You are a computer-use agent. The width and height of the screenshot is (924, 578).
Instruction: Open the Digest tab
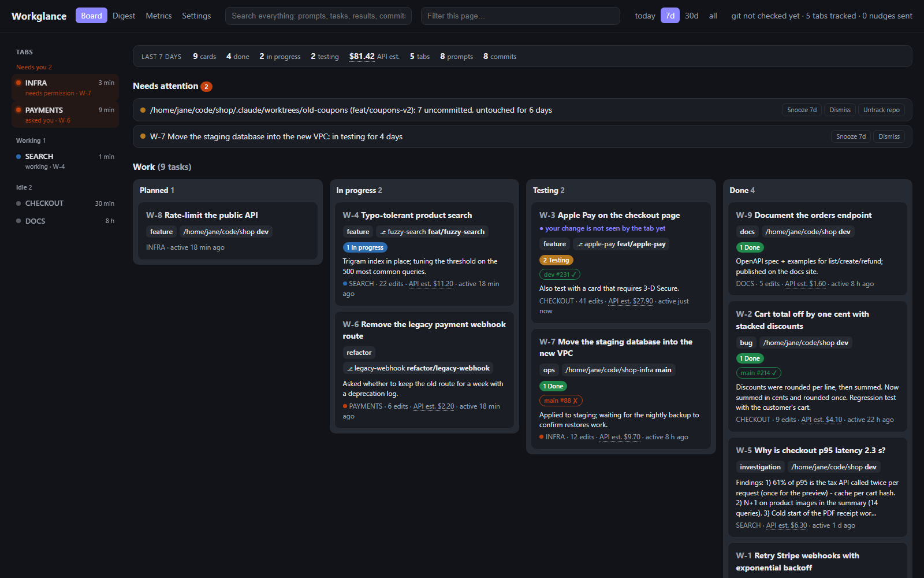point(124,16)
